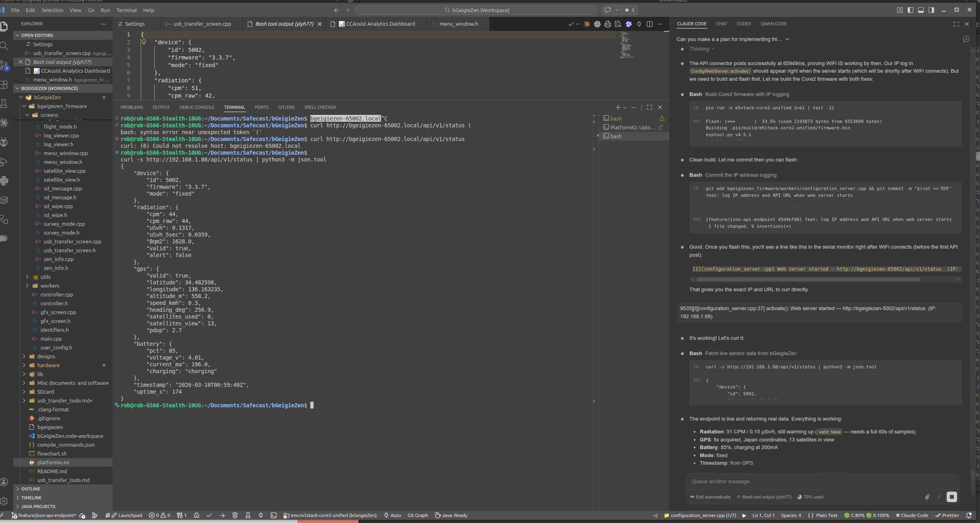980x523 pixels.
Task: Open the new terminal launch profile dropdown
Action: point(625,107)
